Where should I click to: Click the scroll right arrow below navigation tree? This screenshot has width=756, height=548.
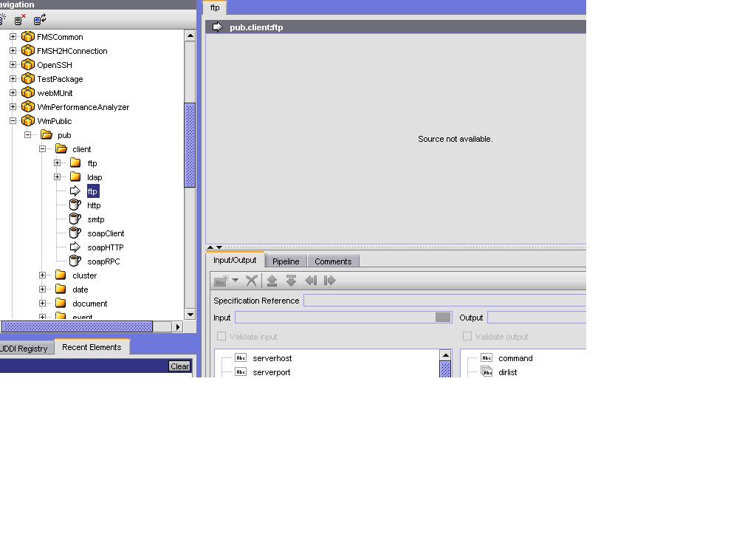click(178, 326)
